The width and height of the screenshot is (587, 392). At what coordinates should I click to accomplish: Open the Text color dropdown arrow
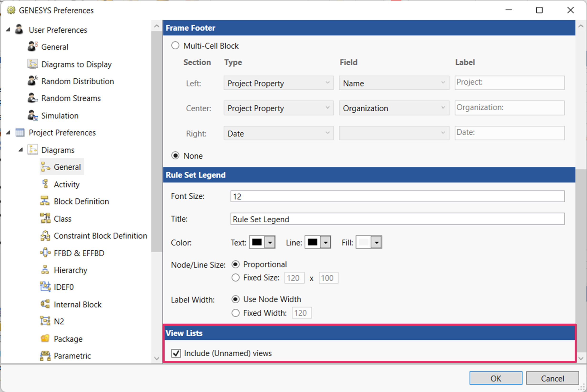(270, 242)
